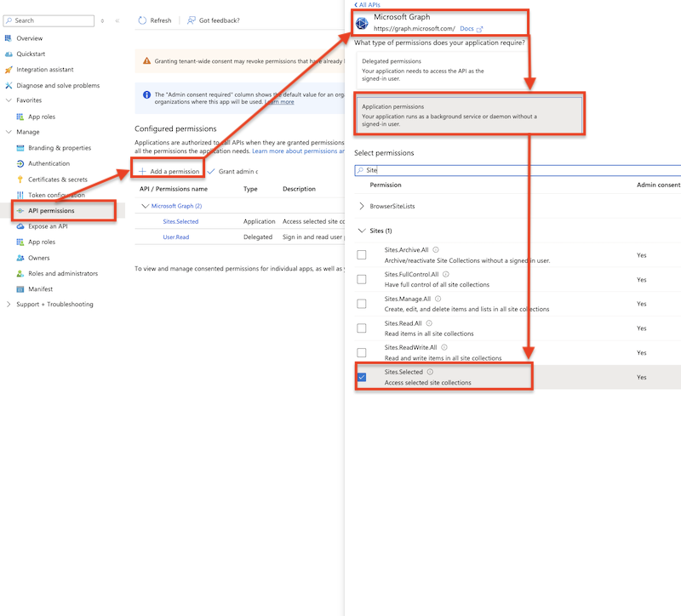The image size is (681, 616).
Task: Click the Branding & properties icon
Action: pyautogui.click(x=20, y=148)
